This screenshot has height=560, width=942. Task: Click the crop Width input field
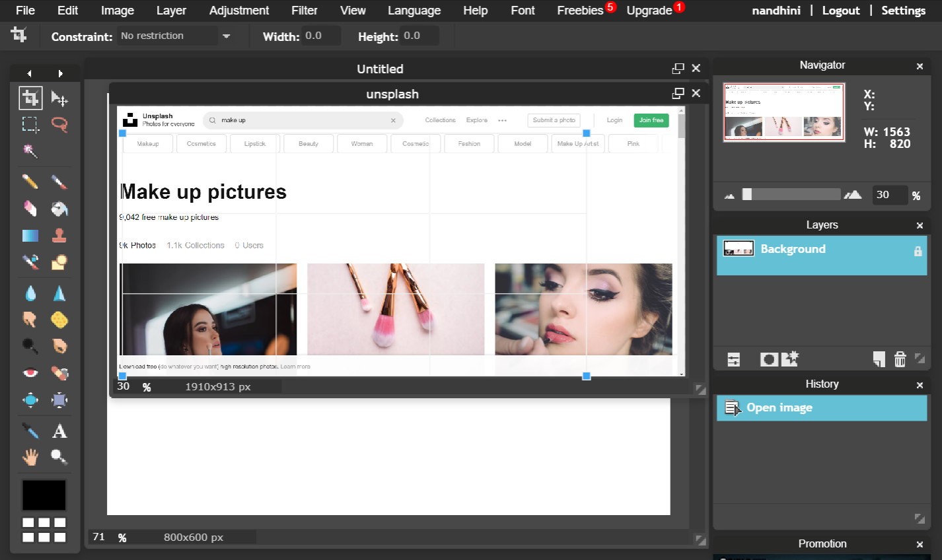[321, 36]
